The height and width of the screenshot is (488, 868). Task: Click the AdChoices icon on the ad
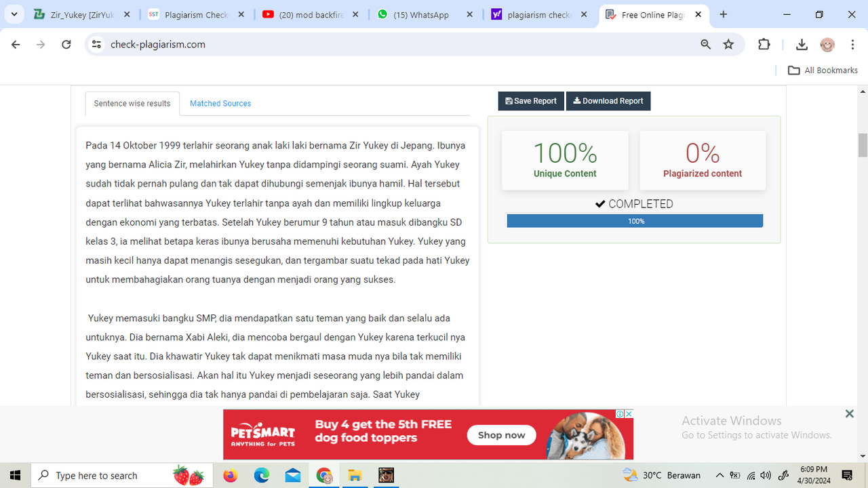[620, 413]
